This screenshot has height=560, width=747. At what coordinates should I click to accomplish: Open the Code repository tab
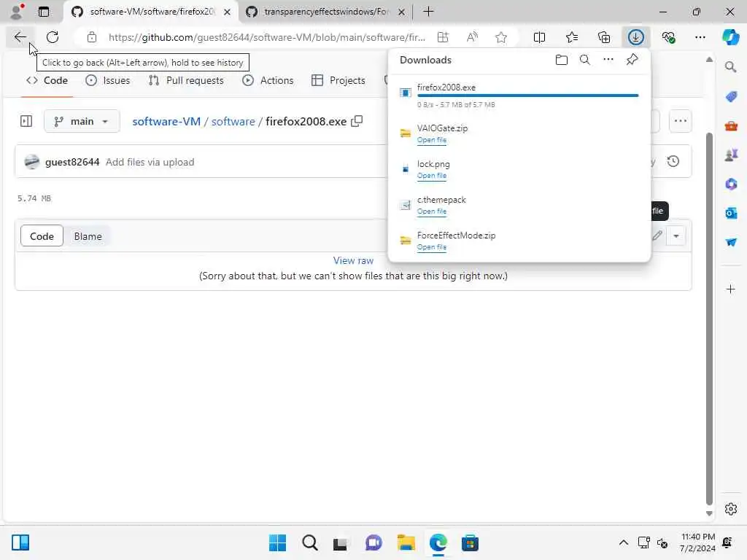[47, 80]
